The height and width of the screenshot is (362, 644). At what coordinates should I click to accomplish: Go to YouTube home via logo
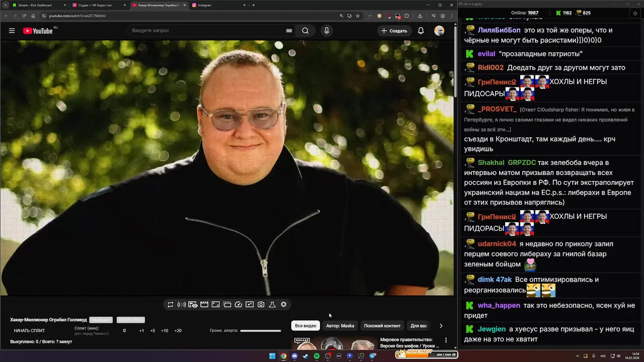(x=38, y=31)
